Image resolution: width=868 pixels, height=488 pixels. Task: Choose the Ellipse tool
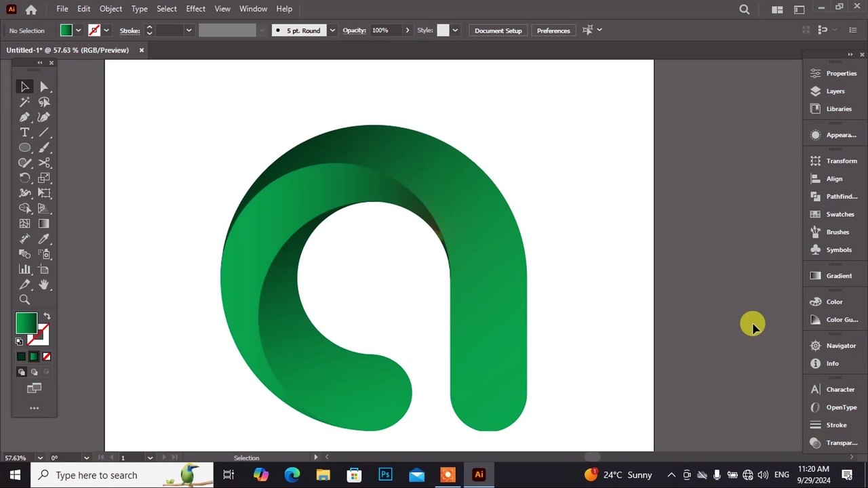(x=24, y=148)
